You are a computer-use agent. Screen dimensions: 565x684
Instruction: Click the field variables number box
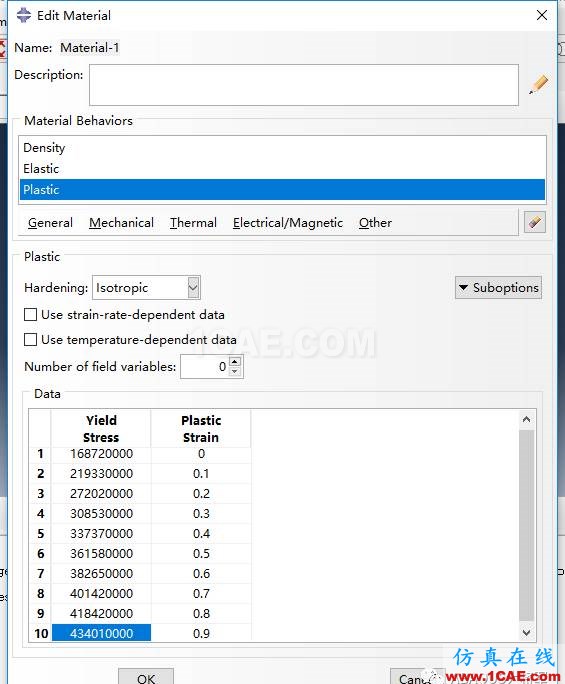coord(204,366)
